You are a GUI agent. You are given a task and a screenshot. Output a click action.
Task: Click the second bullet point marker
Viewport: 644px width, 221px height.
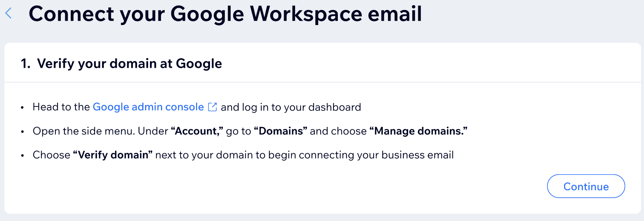[x=22, y=131]
